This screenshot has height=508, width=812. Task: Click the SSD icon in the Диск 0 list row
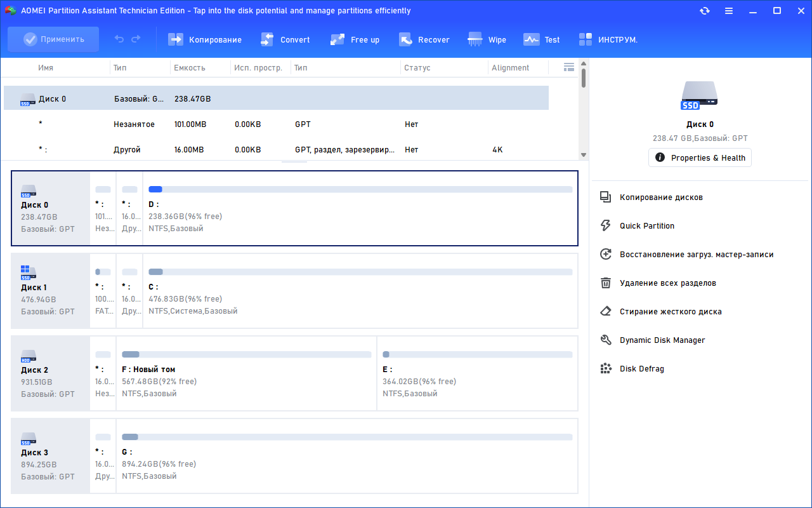click(27, 99)
